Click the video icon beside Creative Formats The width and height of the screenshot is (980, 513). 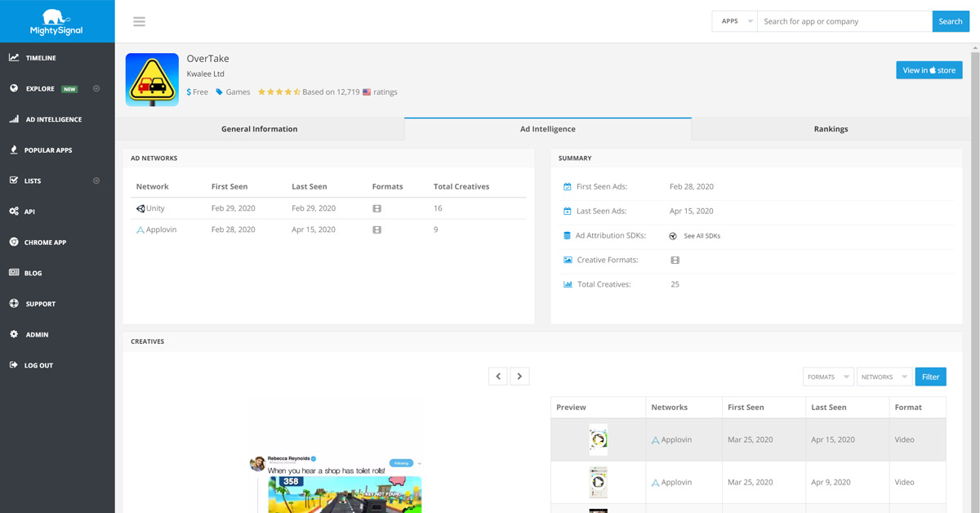(x=675, y=260)
